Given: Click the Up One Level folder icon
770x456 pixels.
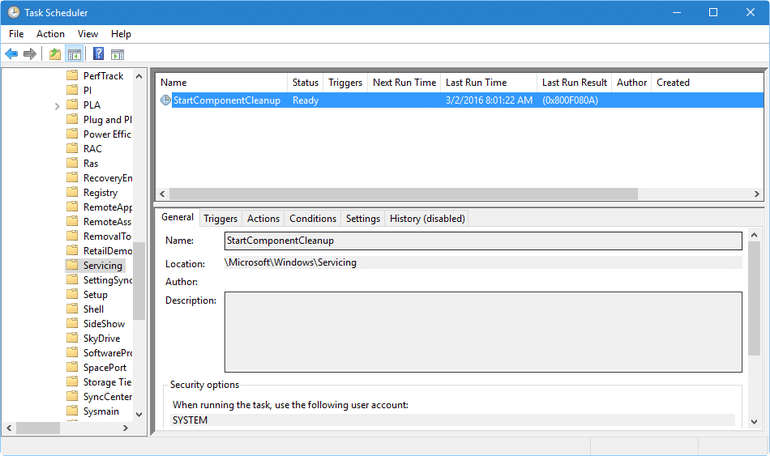Looking at the screenshot, I should click(x=55, y=53).
